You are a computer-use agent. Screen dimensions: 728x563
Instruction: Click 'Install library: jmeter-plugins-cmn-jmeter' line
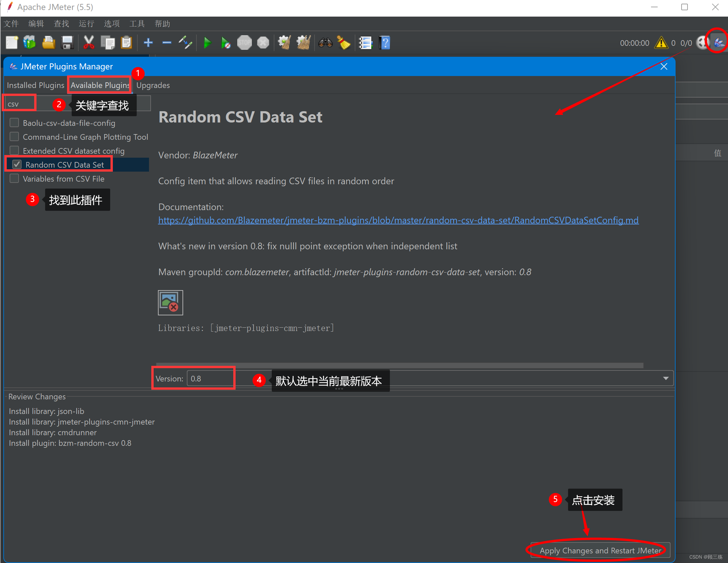[82, 422]
